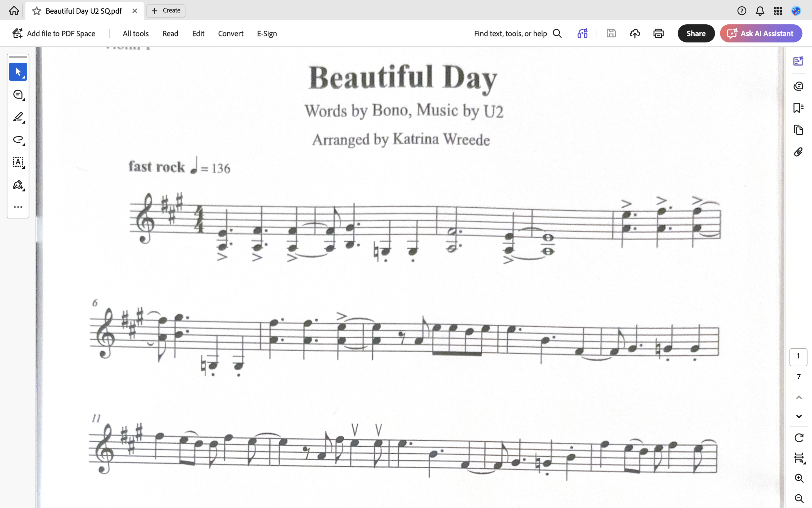This screenshot has width=812, height=508.
Task: Close the Beautiful Day U2 SQ.pdf tab
Action: point(134,11)
